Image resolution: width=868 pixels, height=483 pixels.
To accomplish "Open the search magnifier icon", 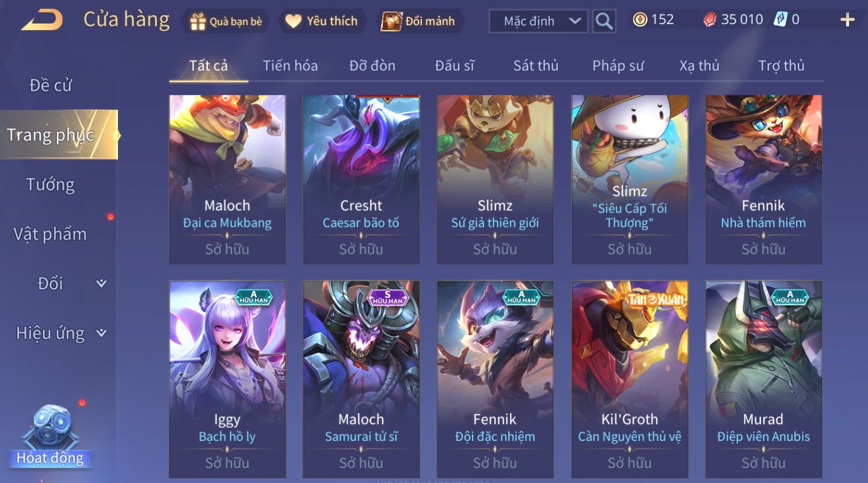I will tap(604, 21).
